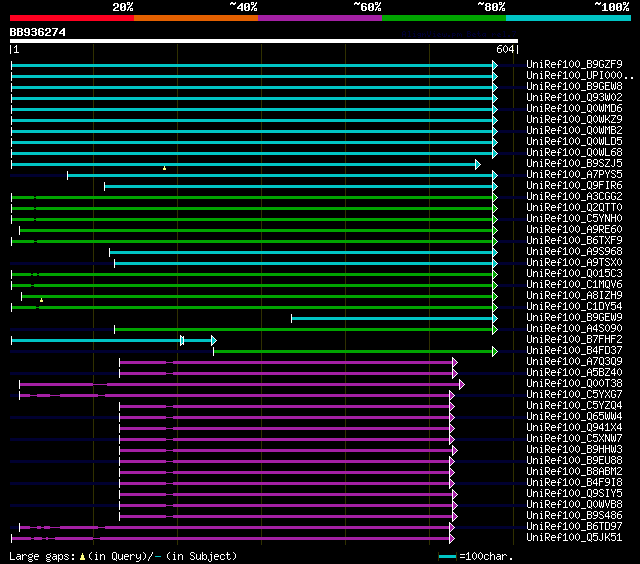Click the arrowhead ending the B4FD37 alignment

point(494,351)
